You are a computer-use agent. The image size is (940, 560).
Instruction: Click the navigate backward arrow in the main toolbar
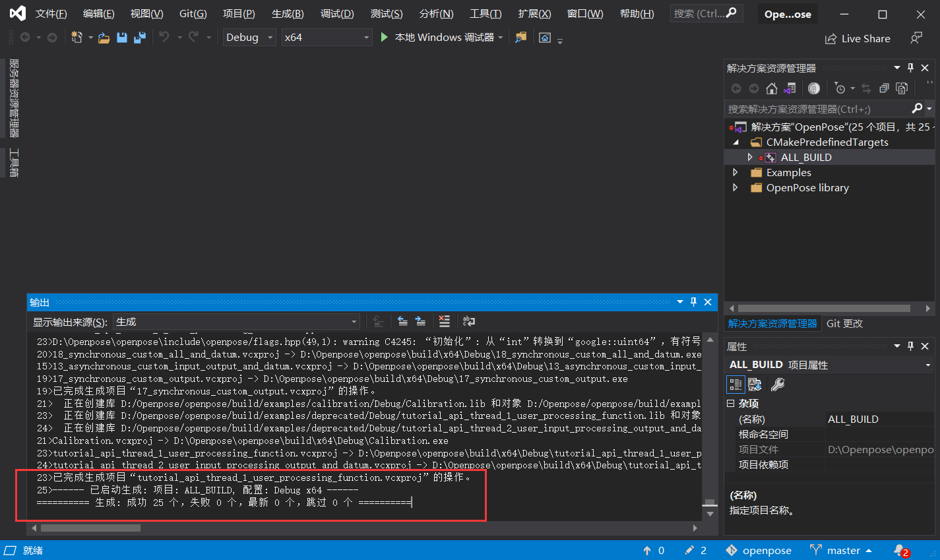(x=25, y=38)
